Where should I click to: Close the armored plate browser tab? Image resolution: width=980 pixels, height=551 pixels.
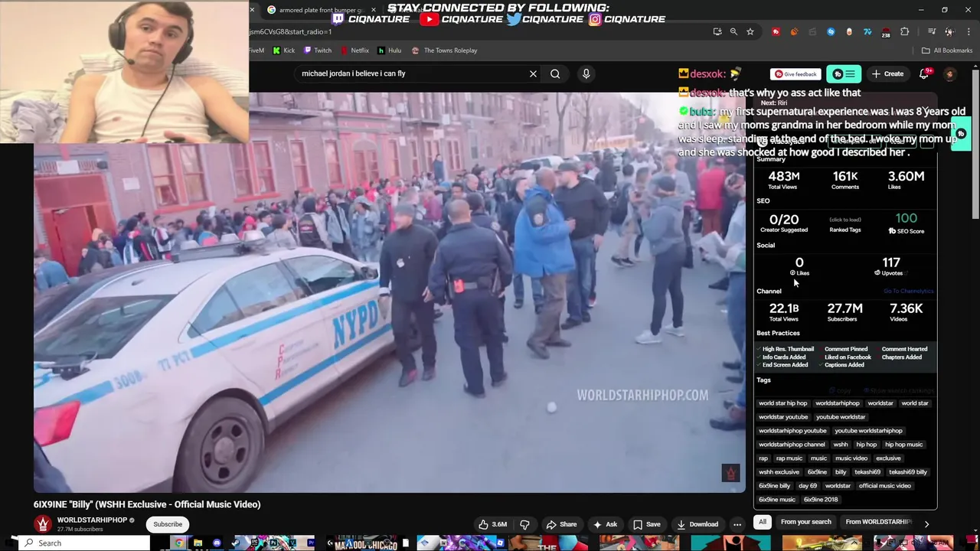click(x=374, y=10)
